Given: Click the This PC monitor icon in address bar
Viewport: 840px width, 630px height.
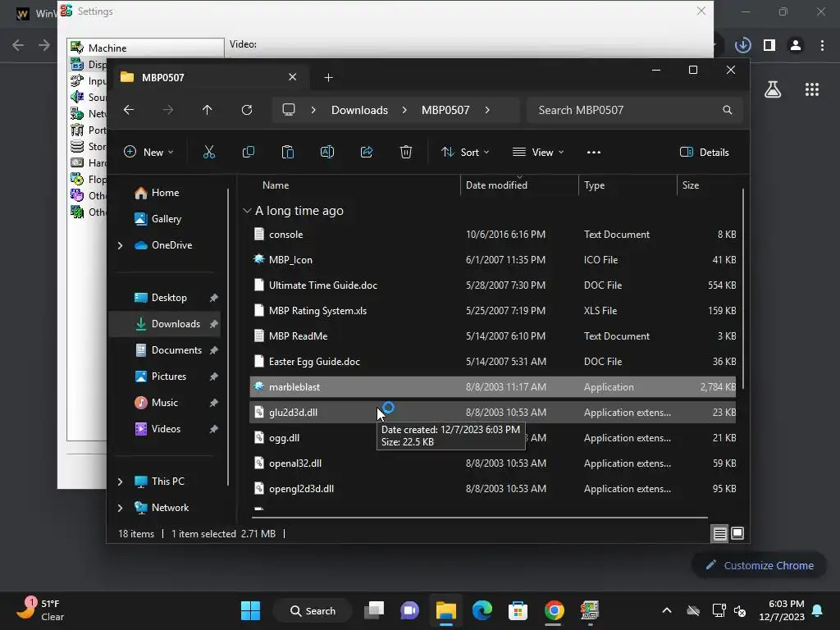Looking at the screenshot, I should (289, 110).
